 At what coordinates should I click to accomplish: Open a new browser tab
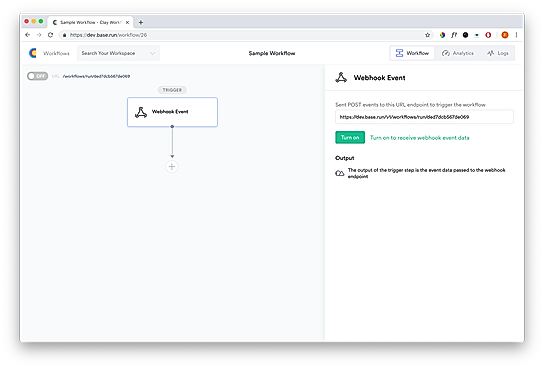pos(141,22)
